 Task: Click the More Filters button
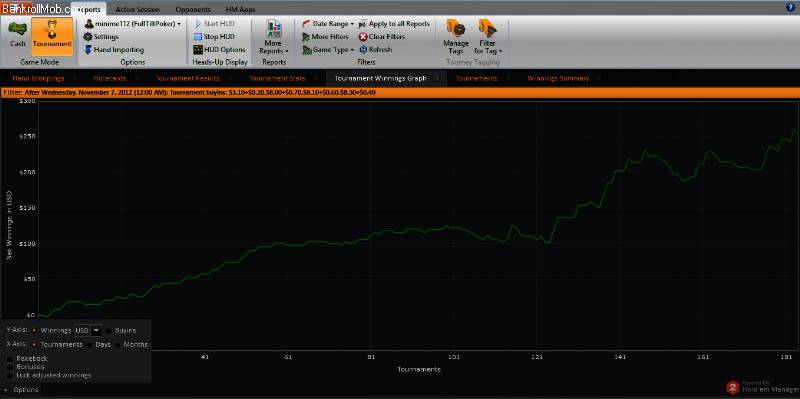(x=325, y=37)
